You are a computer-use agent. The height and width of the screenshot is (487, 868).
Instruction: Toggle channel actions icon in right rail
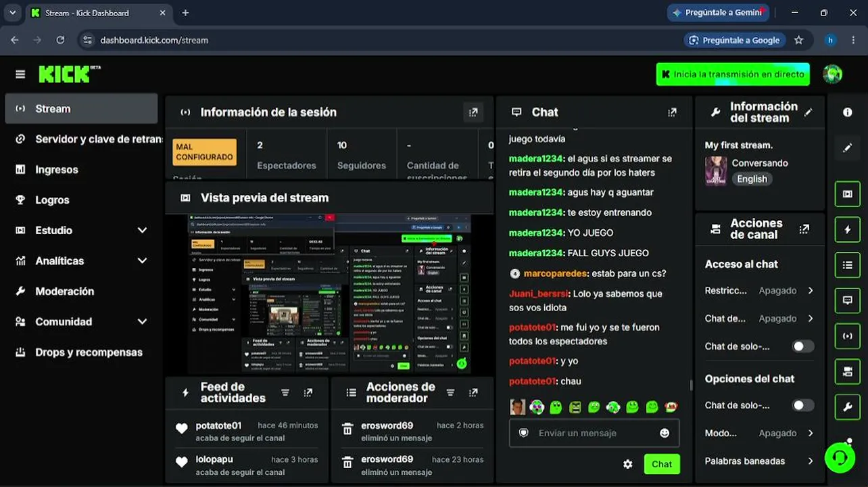click(x=848, y=371)
